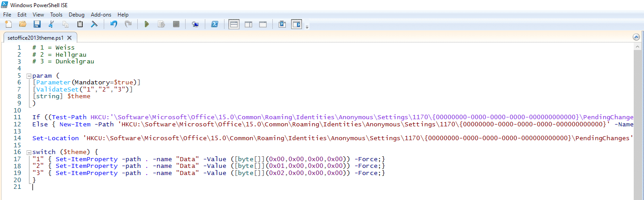Close the setoffice2013theme.ps1 tab

coord(69,38)
